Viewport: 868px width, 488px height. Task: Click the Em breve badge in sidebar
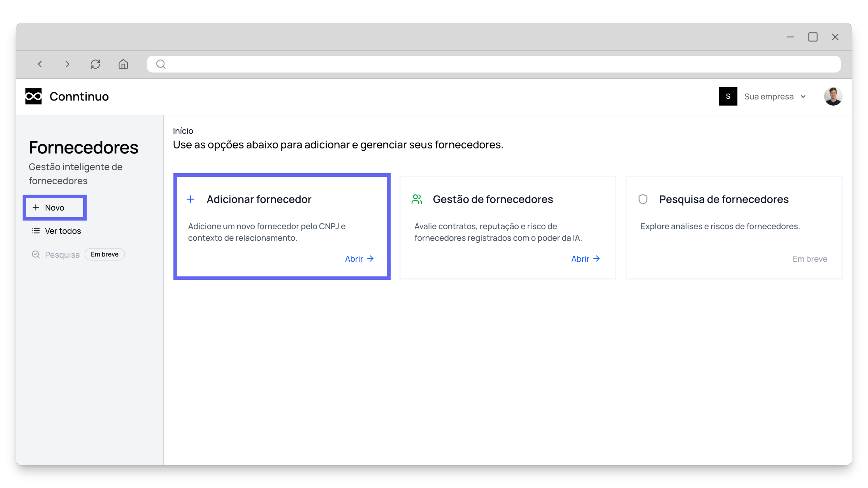tap(104, 254)
